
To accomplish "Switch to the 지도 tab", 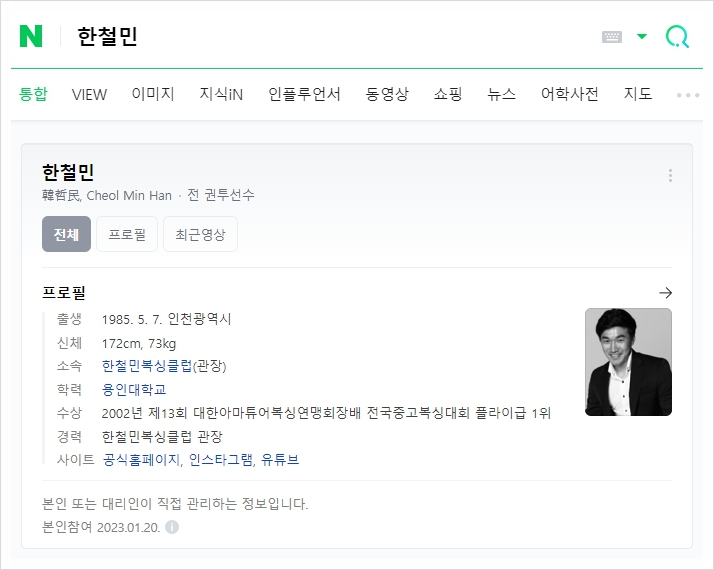I will click(638, 94).
